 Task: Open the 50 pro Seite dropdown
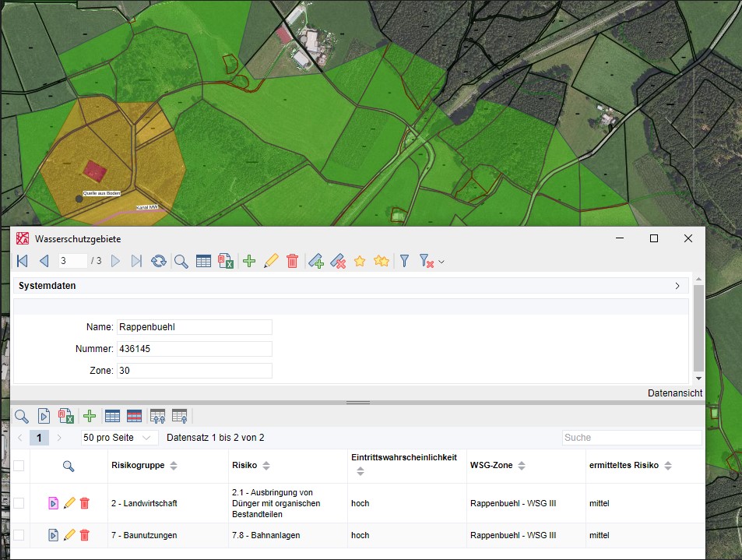click(x=117, y=438)
